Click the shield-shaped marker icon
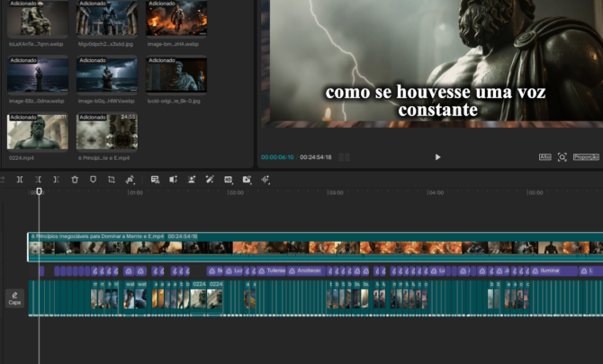Image resolution: width=603 pixels, height=364 pixels. [93, 180]
